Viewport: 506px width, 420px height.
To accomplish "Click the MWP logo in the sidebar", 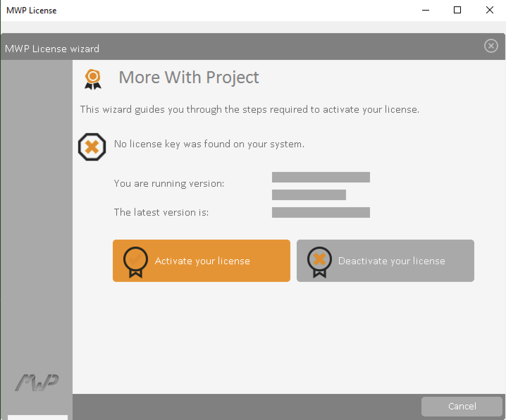I will click(37, 383).
